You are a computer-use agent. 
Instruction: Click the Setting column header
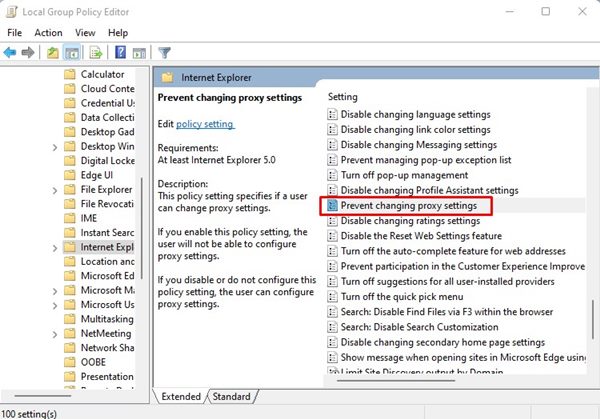point(342,97)
